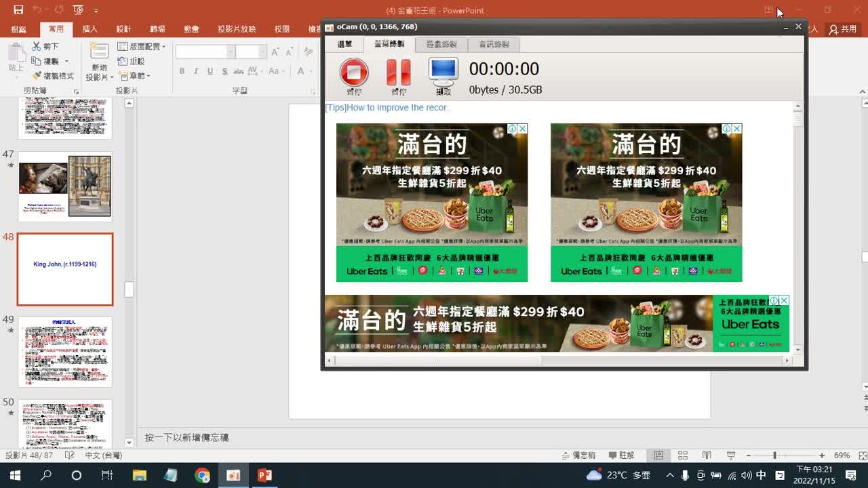The image size is (868, 488).
Task: Close the second Uber Eats ad in oCam
Action: 736,129
